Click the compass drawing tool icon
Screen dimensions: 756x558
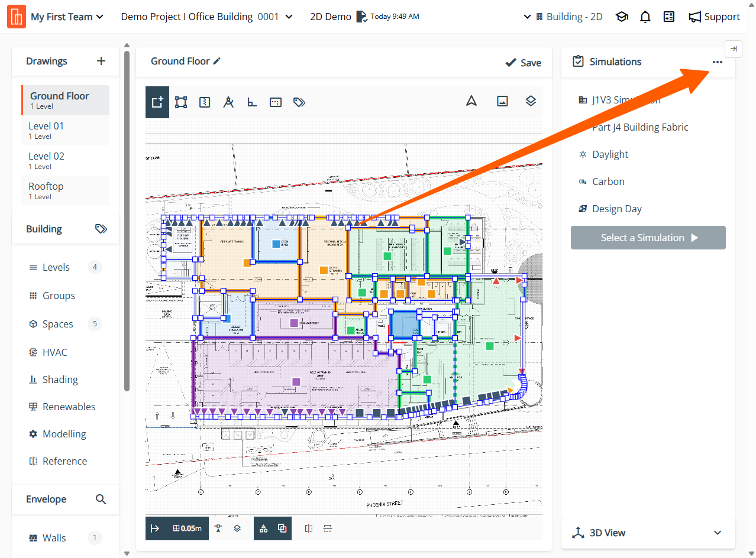[x=228, y=102]
